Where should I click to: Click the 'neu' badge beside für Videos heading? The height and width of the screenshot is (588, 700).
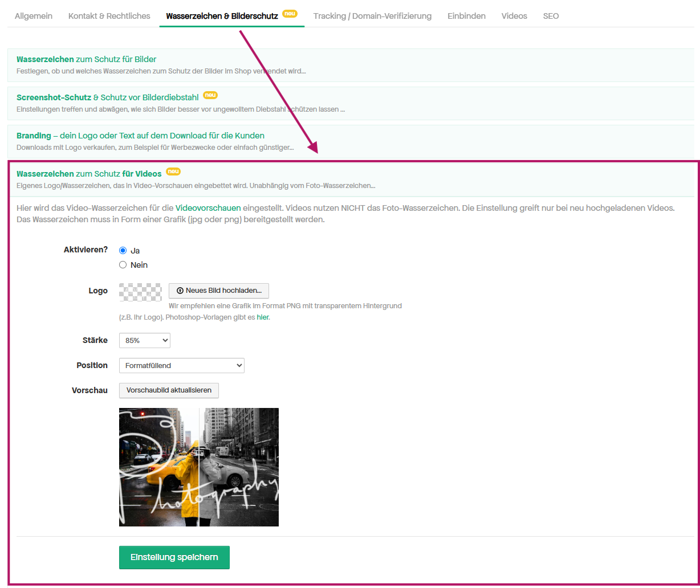[173, 171]
